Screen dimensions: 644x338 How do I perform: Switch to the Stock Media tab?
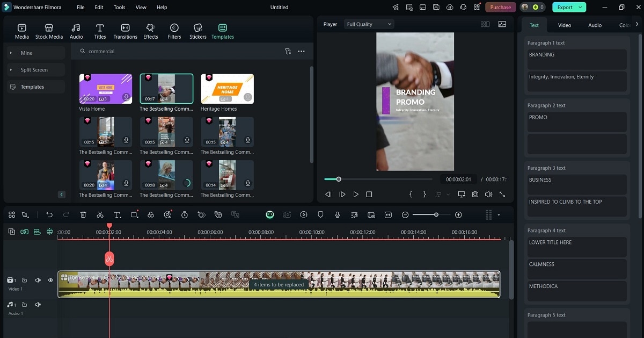tap(49, 31)
